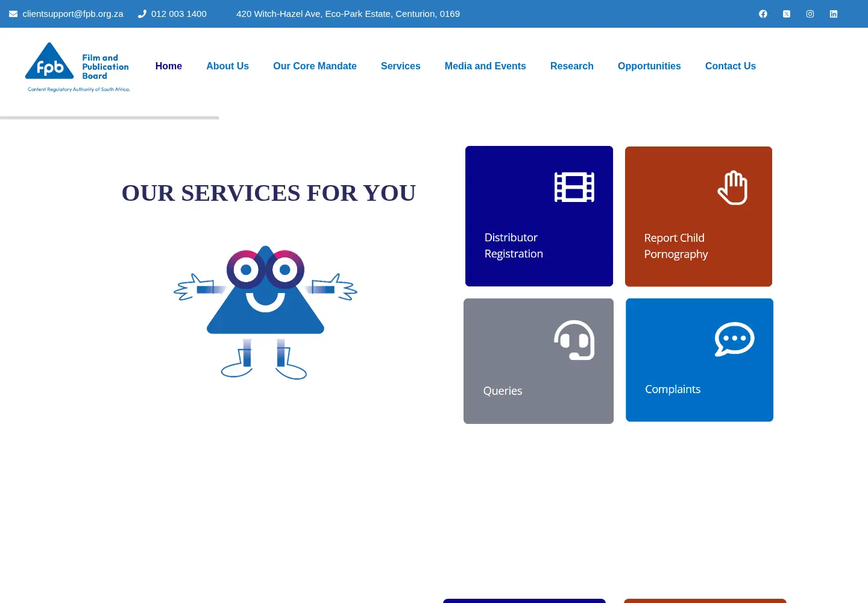The width and height of the screenshot is (868, 603).
Task: Open the Queries service link
Action: [x=538, y=361]
